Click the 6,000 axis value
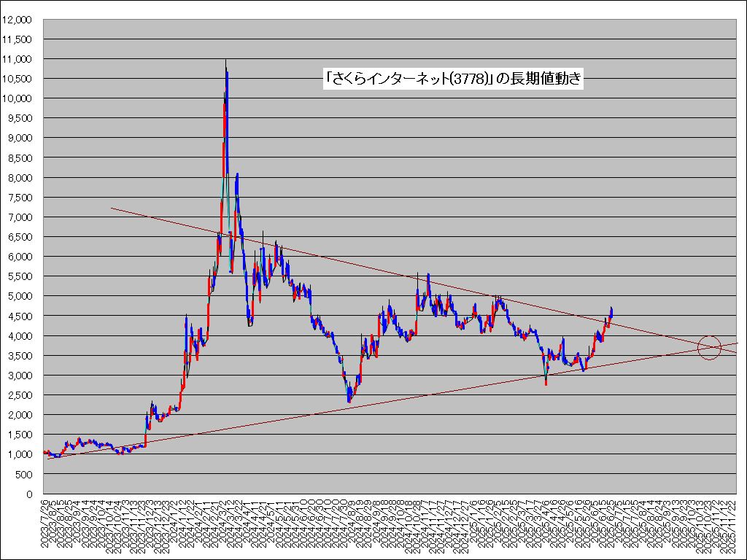Screen dimensions: 747x560 coord(20,257)
